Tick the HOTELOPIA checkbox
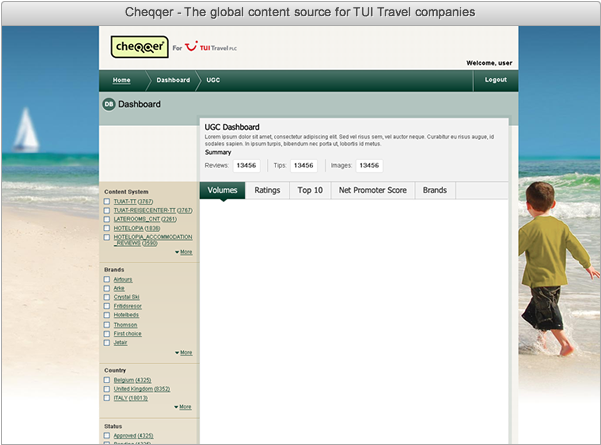Image resolution: width=601 pixels, height=445 pixels. 108,228
